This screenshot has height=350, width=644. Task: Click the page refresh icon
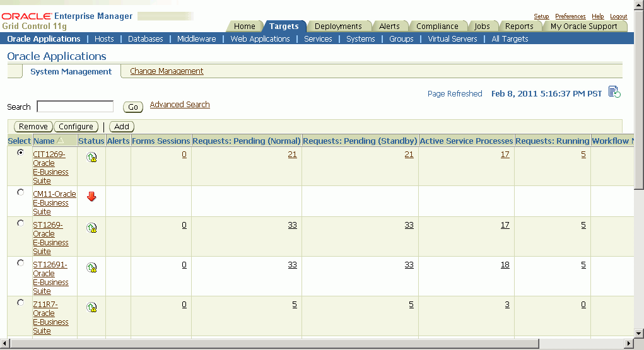point(614,92)
